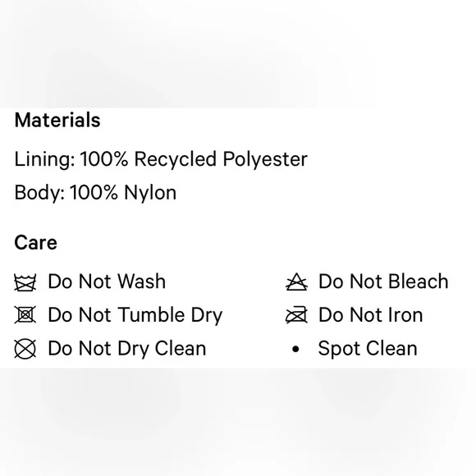Click the Do Not Wash crossed washtub icon

coord(25,282)
